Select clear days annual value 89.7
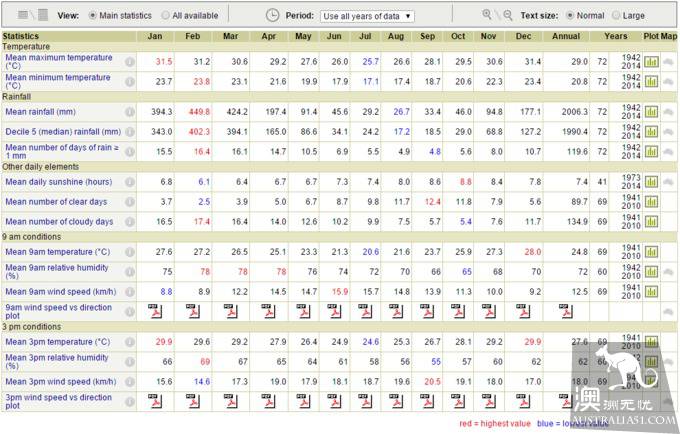The height and width of the screenshot is (434, 680). [x=579, y=202]
